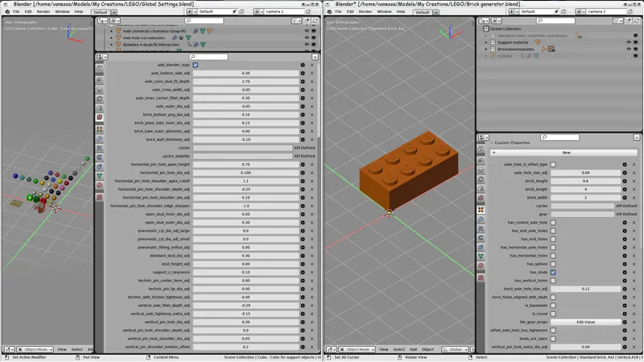The width and height of the screenshot is (644, 362).
Task: Open Particles properties tab in Brick generator
Action: 481,228
